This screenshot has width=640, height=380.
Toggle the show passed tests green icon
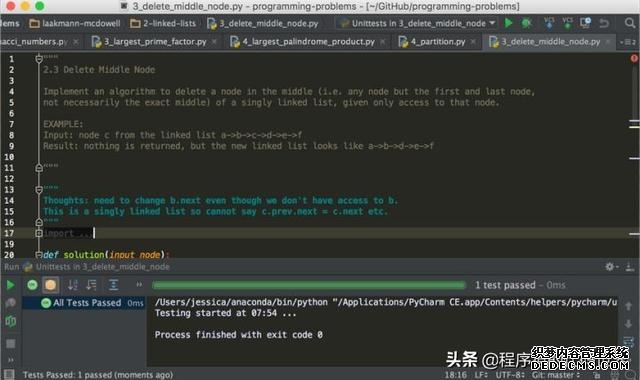[32, 285]
